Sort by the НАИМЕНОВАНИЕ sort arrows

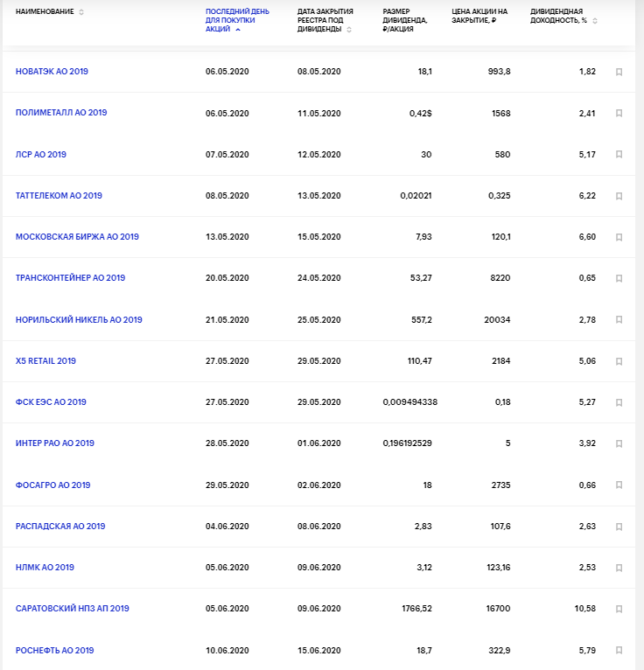tap(81, 12)
